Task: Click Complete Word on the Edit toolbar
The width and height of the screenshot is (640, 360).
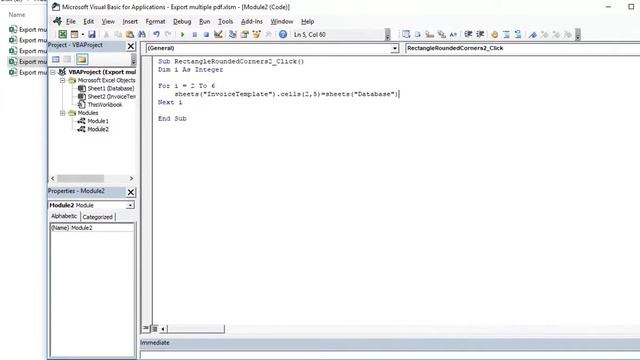Action: pyautogui.click(x=453, y=35)
